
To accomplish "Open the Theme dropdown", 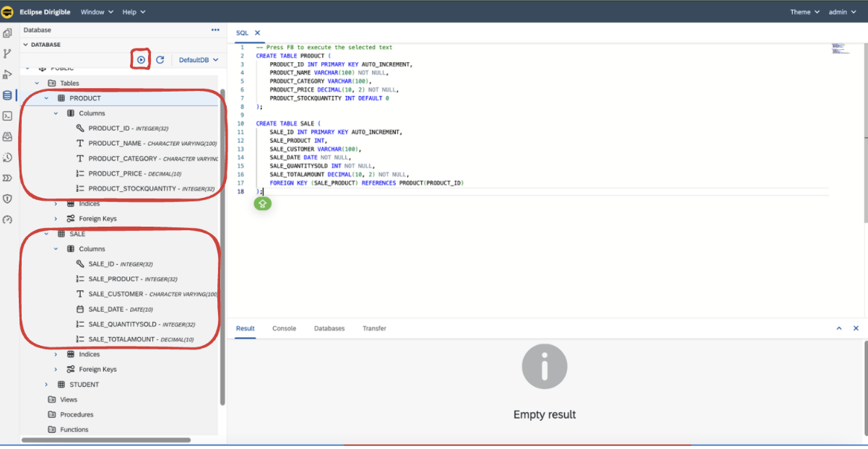I will click(804, 12).
